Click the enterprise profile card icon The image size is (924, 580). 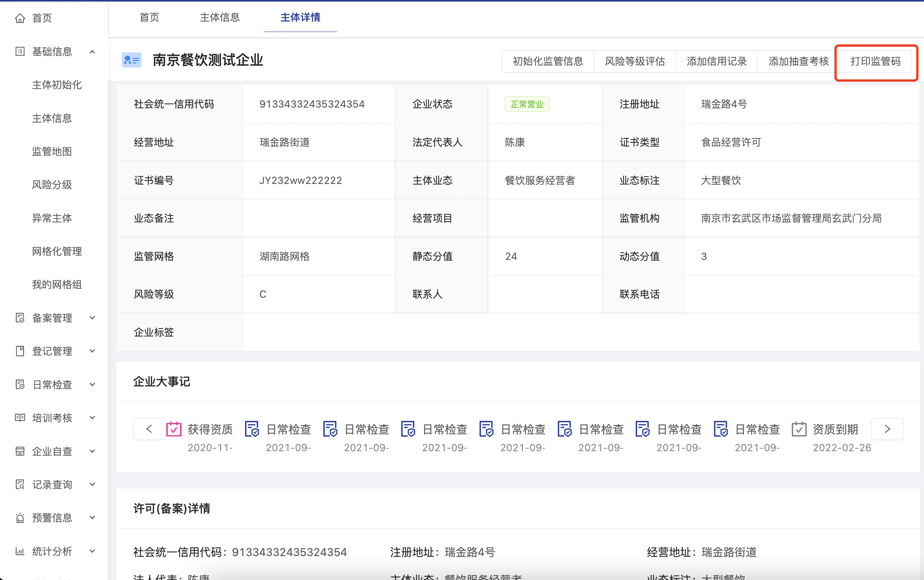(x=132, y=60)
